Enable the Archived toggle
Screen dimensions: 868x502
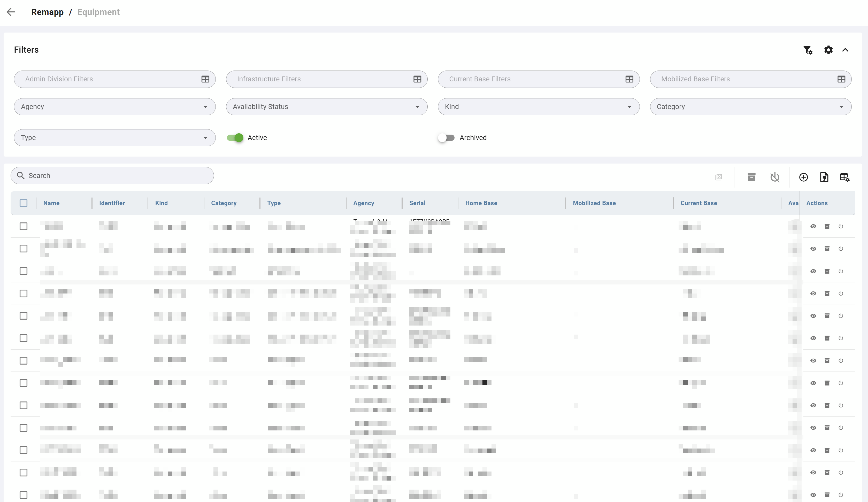coord(446,138)
